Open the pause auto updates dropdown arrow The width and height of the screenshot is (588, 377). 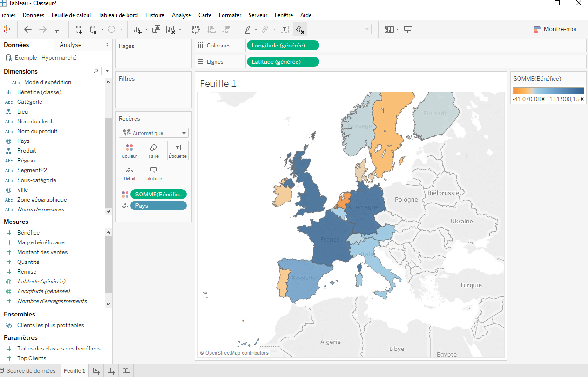click(102, 30)
